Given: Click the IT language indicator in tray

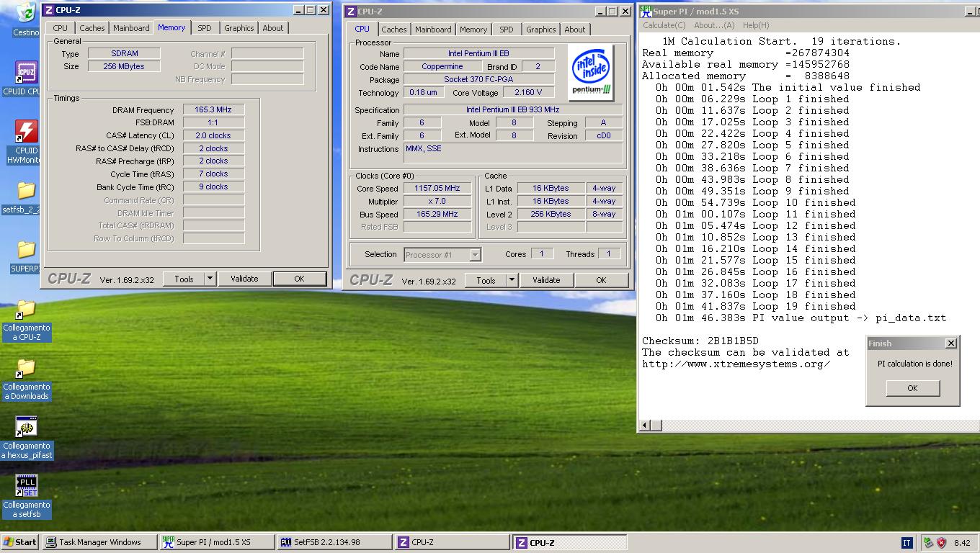Looking at the screenshot, I should (x=906, y=543).
